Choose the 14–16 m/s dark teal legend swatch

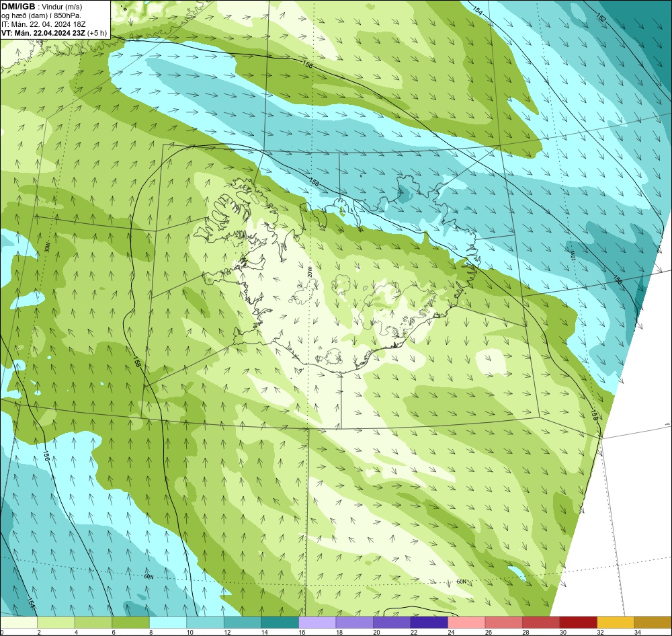point(280,623)
